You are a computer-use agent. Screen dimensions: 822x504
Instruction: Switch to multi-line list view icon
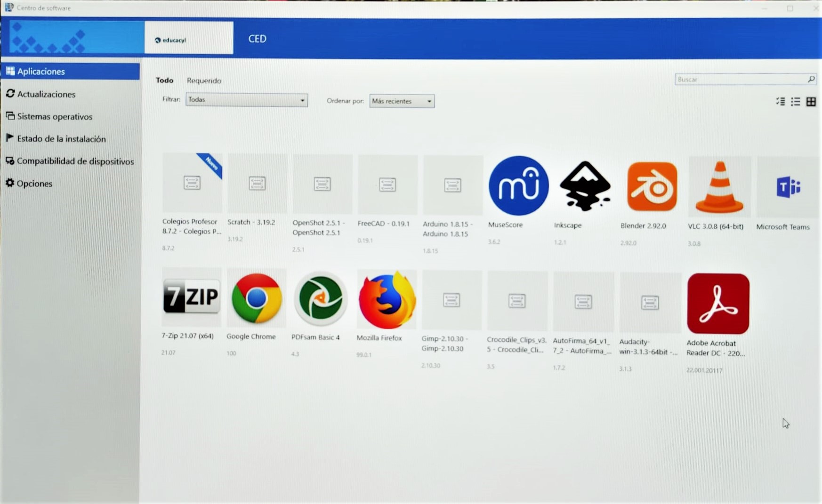(781, 101)
